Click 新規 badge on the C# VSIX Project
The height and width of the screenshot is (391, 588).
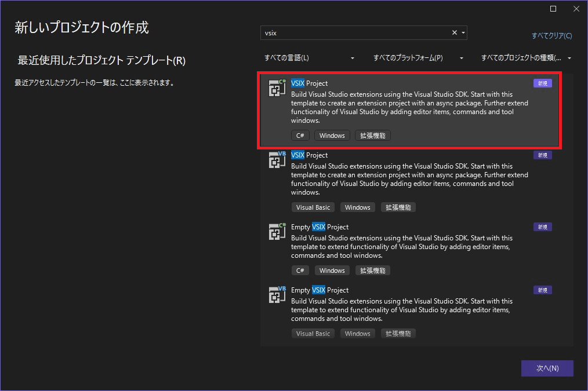click(x=543, y=83)
